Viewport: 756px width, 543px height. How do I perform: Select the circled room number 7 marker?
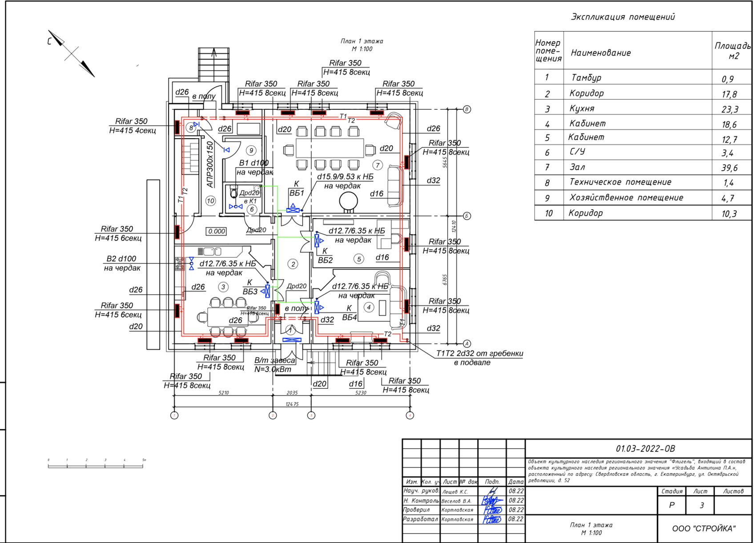pos(378,165)
